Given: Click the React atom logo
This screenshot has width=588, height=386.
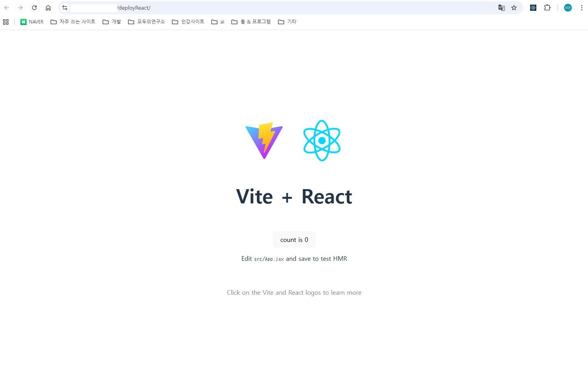Looking at the screenshot, I should coord(322,141).
